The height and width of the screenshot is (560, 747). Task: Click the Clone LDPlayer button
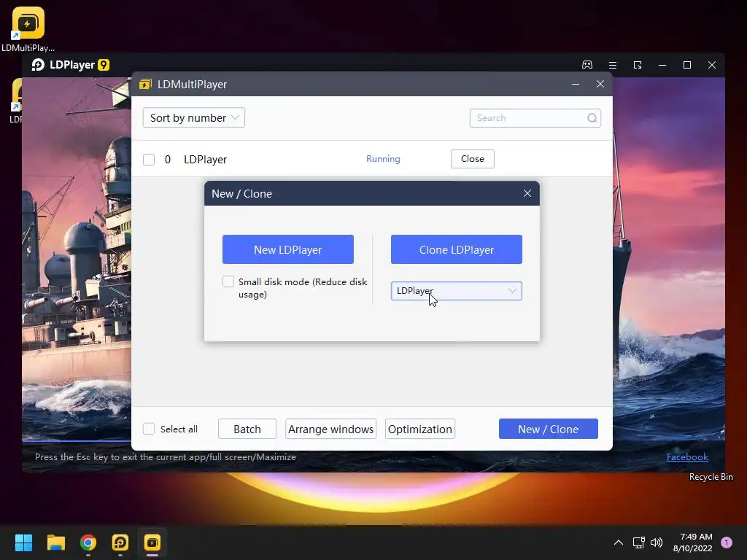pyautogui.click(x=457, y=249)
